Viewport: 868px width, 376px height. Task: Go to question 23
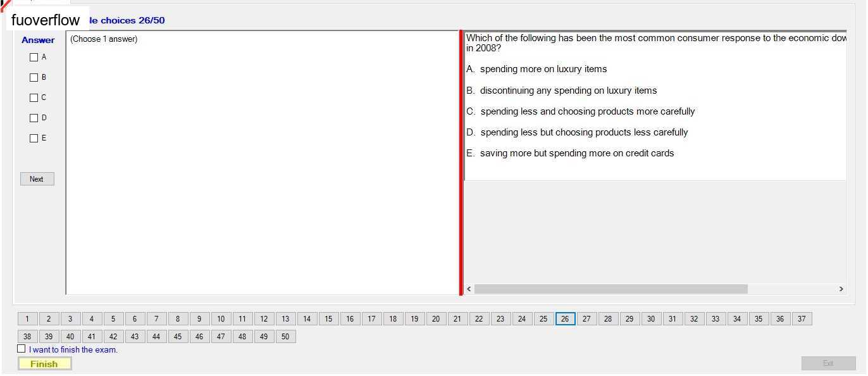point(500,319)
